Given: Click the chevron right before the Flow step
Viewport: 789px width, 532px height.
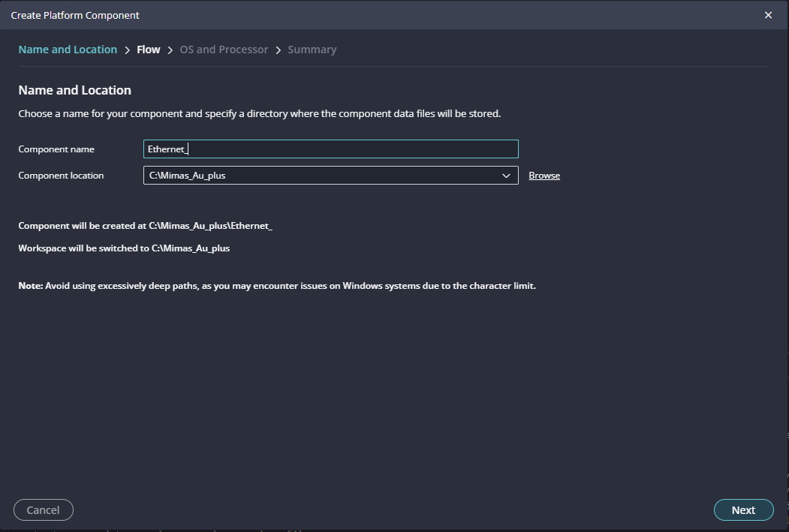Looking at the screenshot, I should 128,50.
